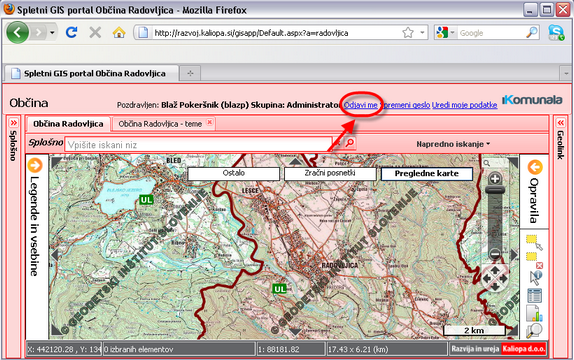Close the Občina Radovljica - teme tab
The height and width of the screenshot is (360, 574).
(209, 122)
